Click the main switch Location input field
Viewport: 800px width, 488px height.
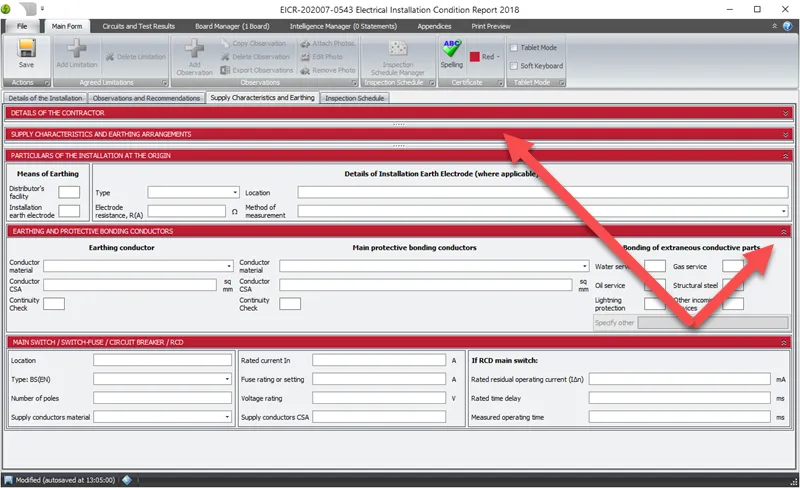[x=162, y=360]
